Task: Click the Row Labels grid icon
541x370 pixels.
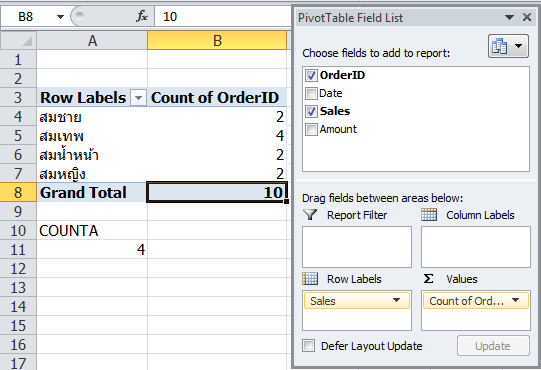Action: point(310,279)
